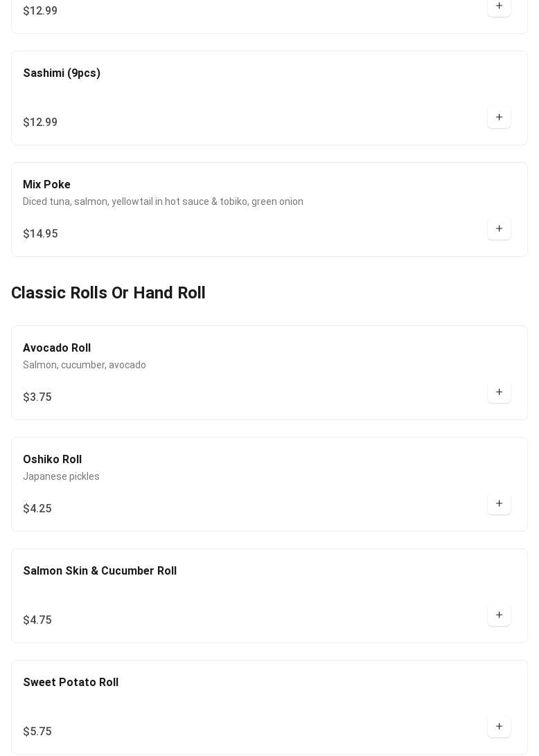Click plus icon on the $12.99 item above Sashimi
539x756 pixels.
pyautogui.click(x=499, y=6)
